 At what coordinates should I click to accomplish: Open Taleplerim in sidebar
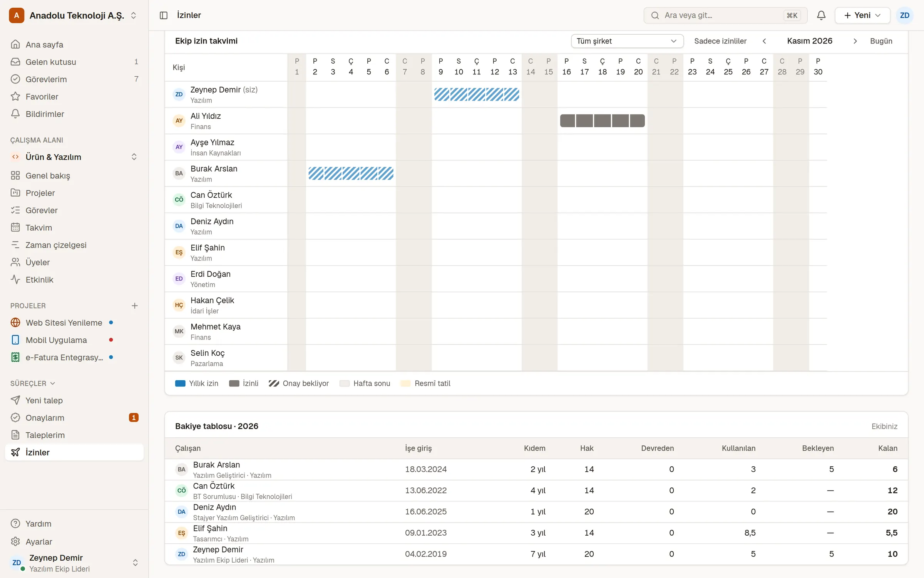74,435
